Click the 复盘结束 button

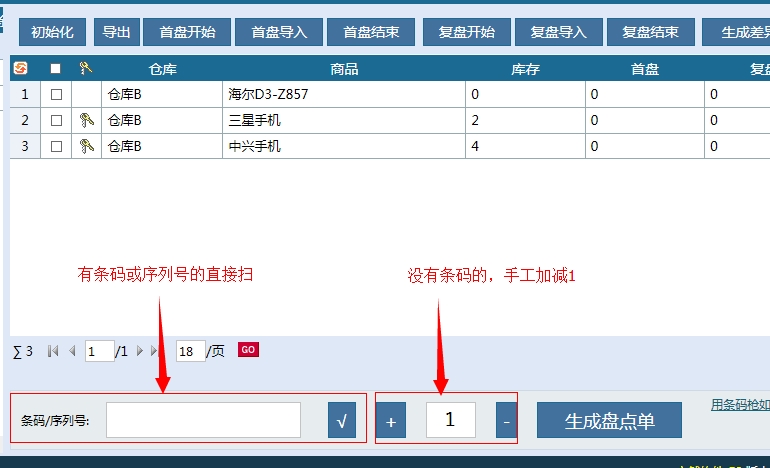(x=651, y=32)
